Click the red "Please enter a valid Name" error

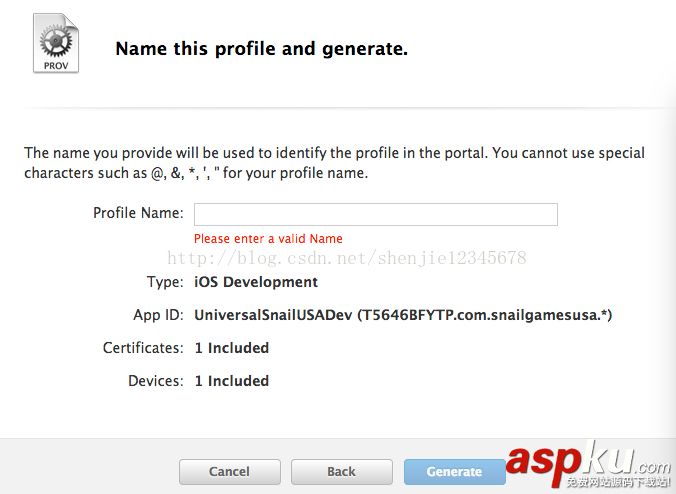click(268, 239)
